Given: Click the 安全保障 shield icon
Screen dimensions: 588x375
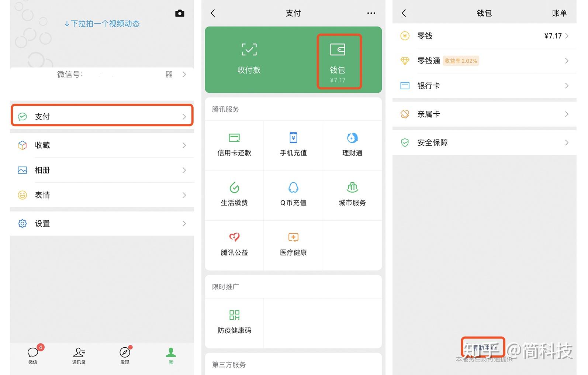Looking at the screenshot, I should [405, 142].
